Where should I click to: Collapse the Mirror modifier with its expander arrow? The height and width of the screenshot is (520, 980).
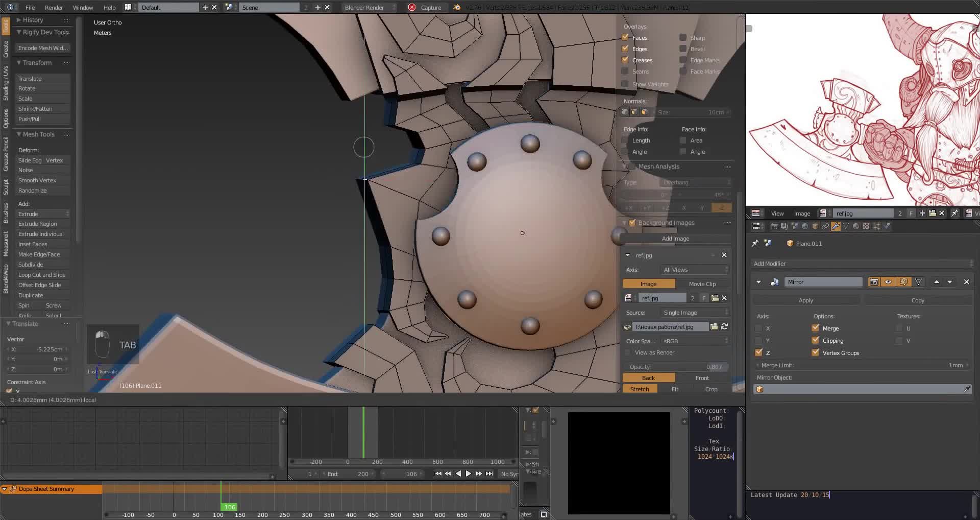pos(758,282)
